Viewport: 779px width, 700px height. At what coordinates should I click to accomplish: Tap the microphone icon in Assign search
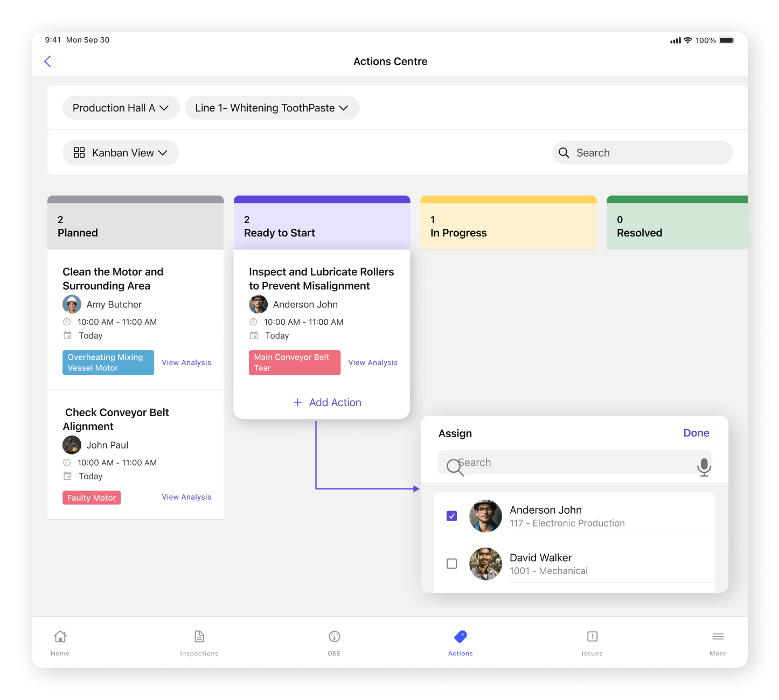[704, 466]
